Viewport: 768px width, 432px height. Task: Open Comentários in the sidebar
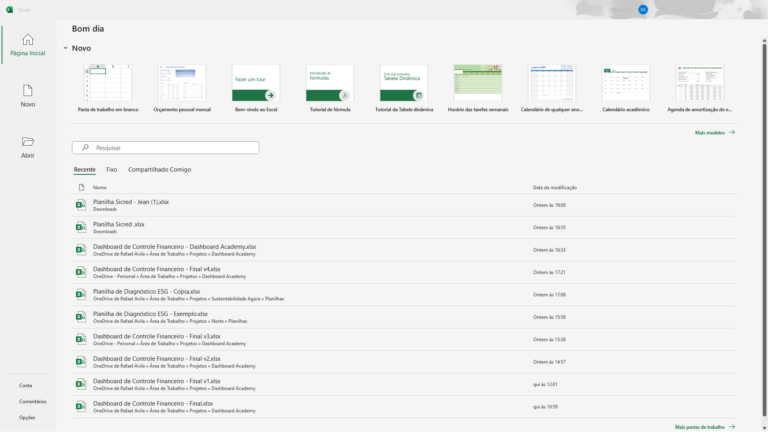(32, 402)
